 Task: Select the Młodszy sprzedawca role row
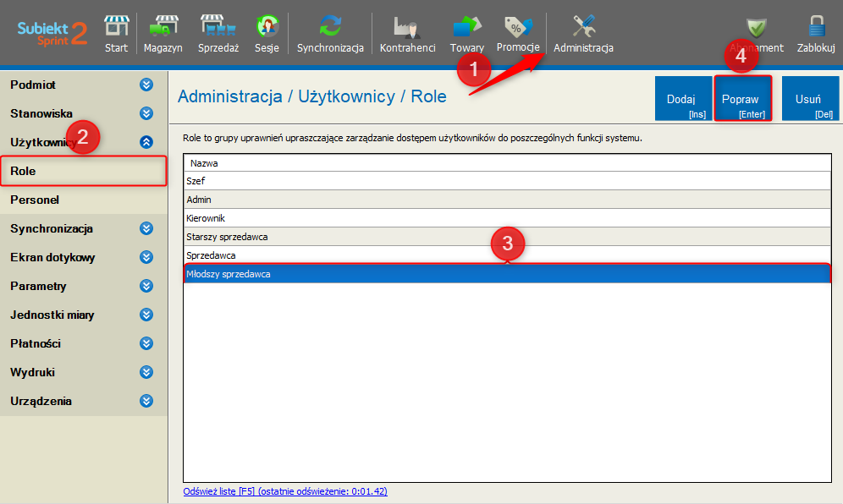(507, 274)
